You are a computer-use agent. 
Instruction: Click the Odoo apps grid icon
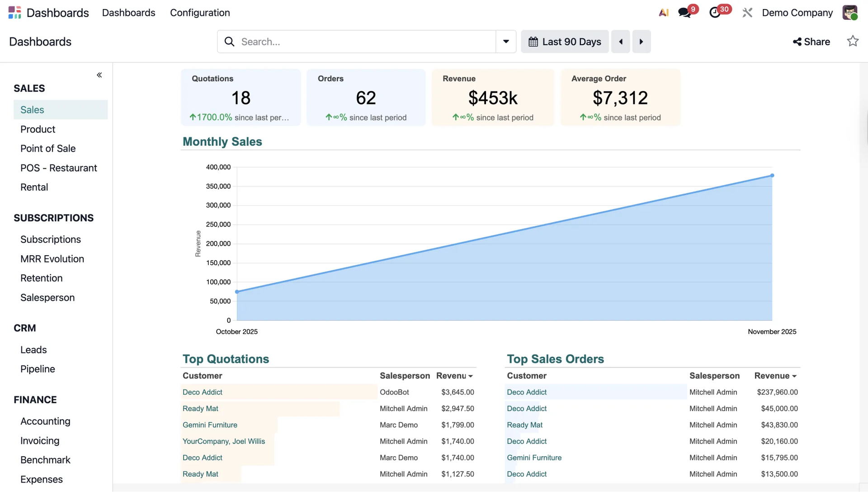click(x=14, y=13)
